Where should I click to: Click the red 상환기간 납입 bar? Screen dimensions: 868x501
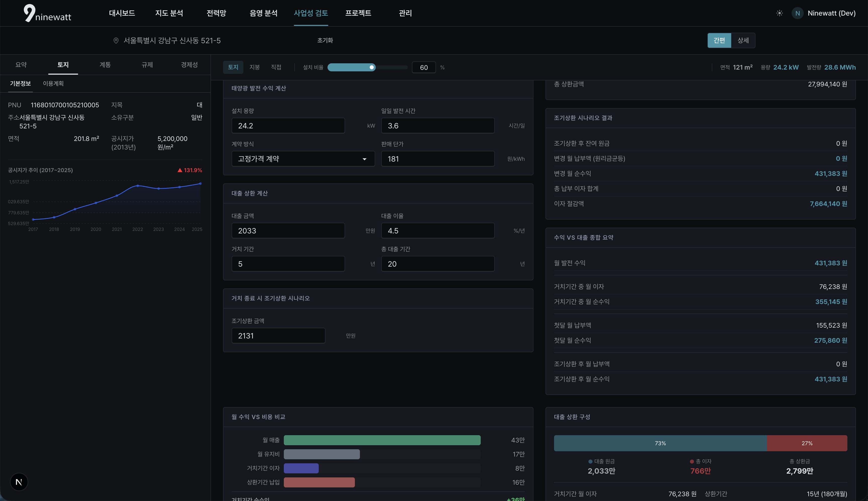click(319, 482)
